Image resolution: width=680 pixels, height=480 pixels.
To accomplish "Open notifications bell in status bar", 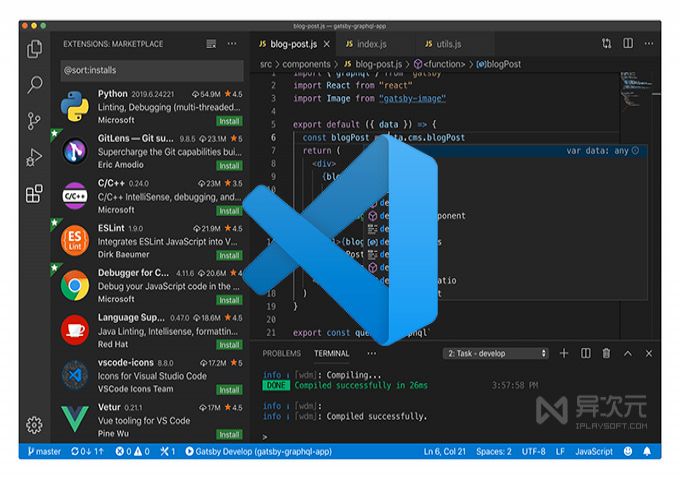I will tap(647, 451).
